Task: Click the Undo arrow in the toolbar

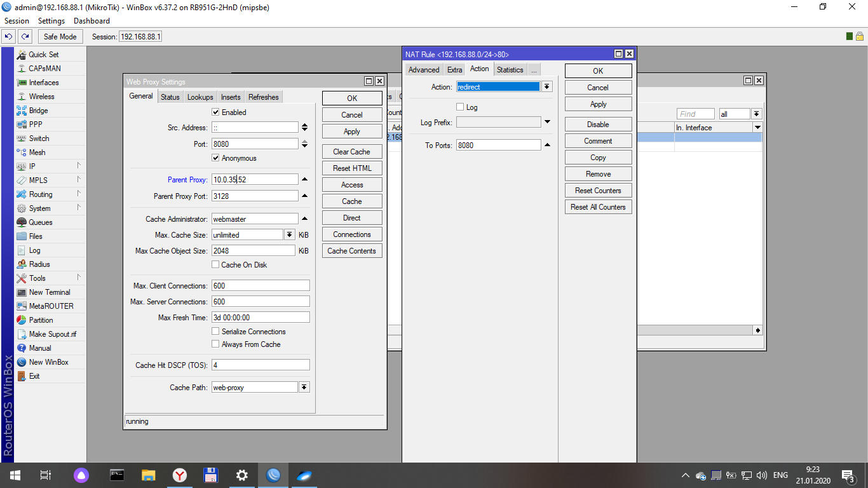Action: pyautogui.click(x=10, y=37)
